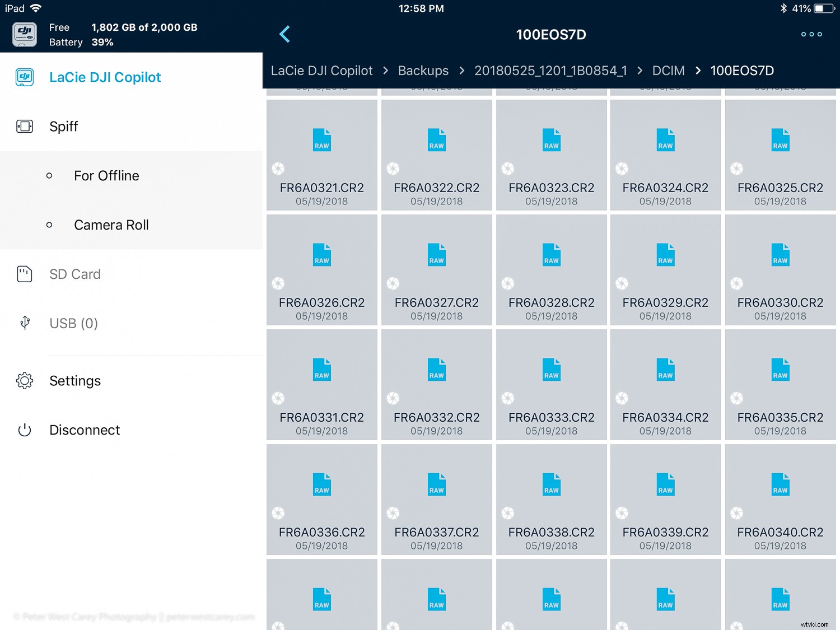The image size is (840, 630).
Task: Click RAW file icon of FR6A0321.CR2
Action: (321, 140)
